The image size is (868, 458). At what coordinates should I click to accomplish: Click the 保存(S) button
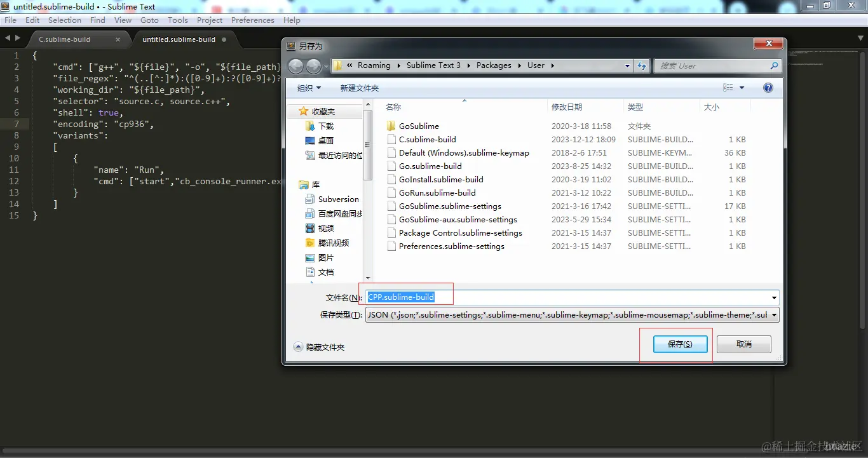(680, 344)
